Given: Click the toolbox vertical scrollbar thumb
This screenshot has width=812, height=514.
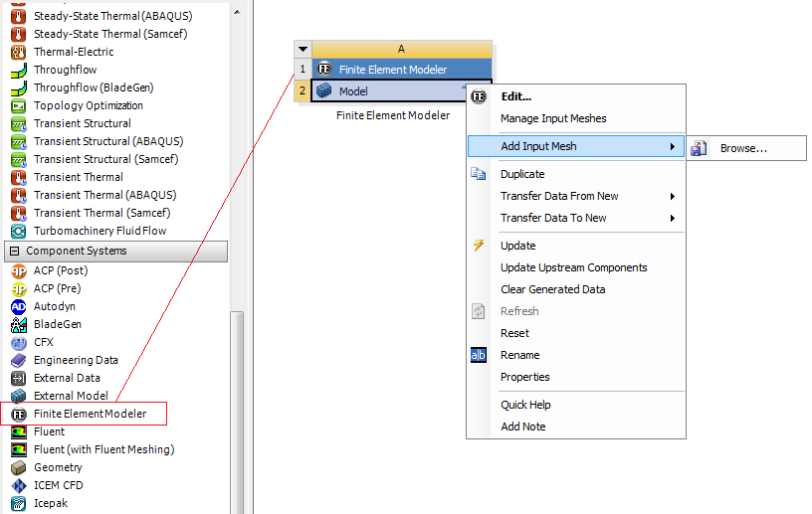Looking at the screenshot, I should click(x=237, y=412).
